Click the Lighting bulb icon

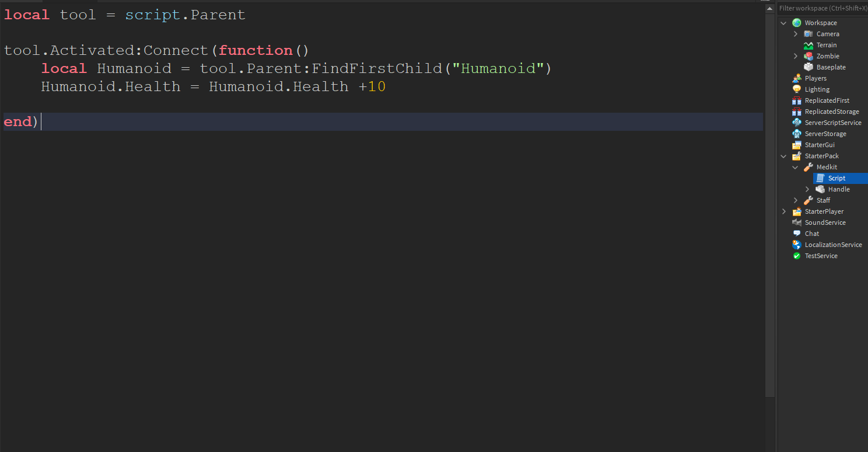point(797,89)
